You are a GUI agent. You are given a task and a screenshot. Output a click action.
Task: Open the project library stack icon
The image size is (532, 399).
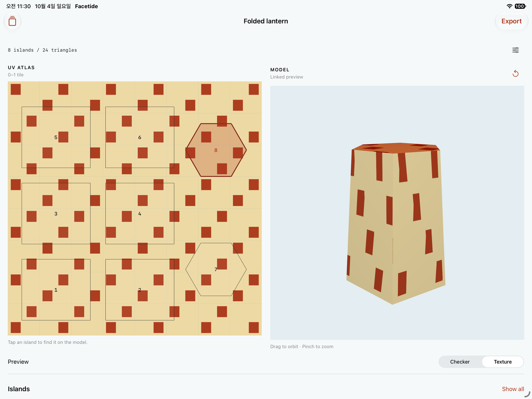[x=12, y=21]
